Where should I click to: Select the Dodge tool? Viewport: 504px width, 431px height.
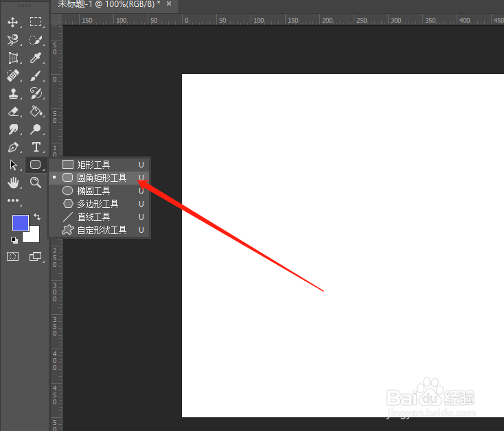(x=35, y=130)
